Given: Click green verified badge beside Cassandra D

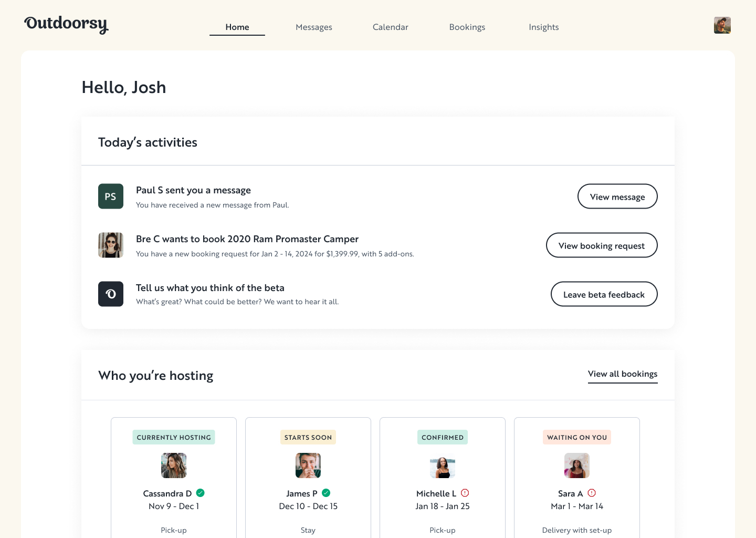Looking at the screenshot, I should click(x=201, y=493).
